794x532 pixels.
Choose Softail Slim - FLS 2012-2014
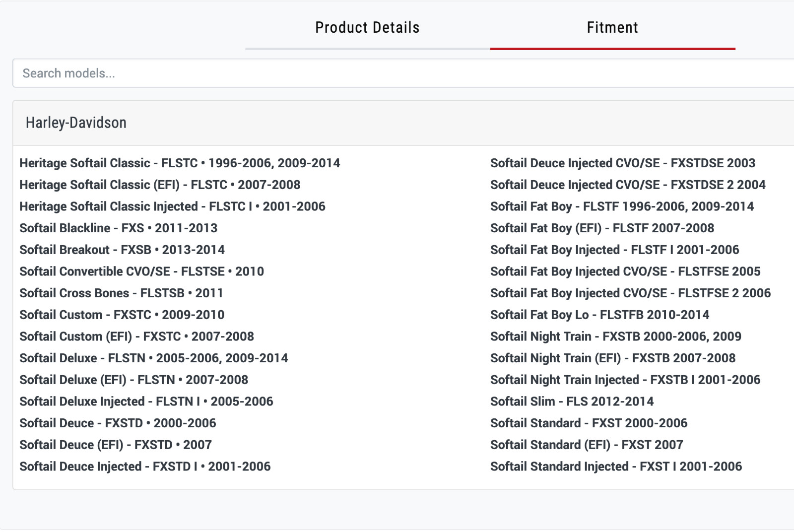pos(572,401)
